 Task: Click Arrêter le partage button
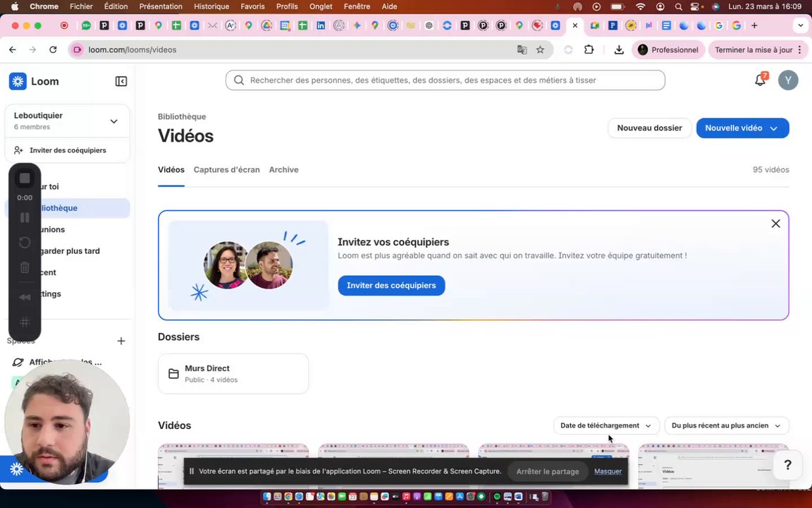tap(547, 472)
